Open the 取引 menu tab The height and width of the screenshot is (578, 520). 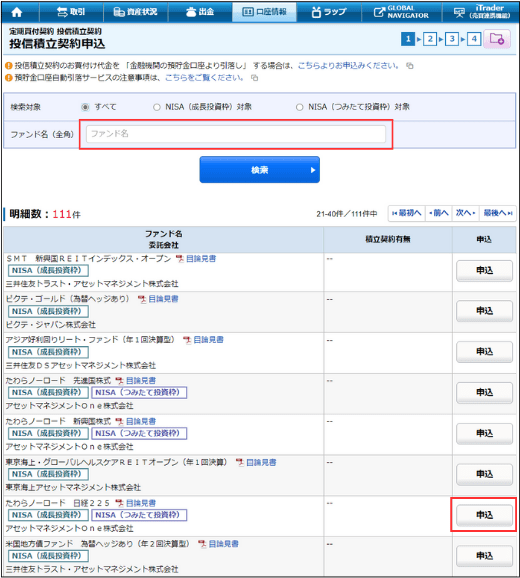point(71,12)
